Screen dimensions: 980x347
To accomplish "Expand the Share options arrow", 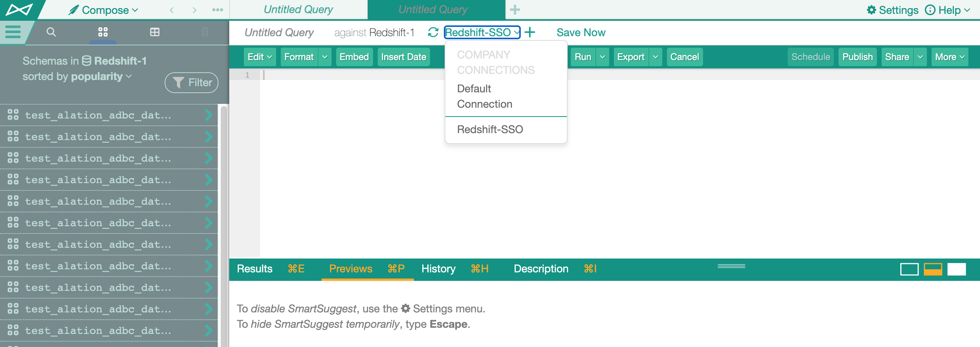I will (x=920, y=57).
